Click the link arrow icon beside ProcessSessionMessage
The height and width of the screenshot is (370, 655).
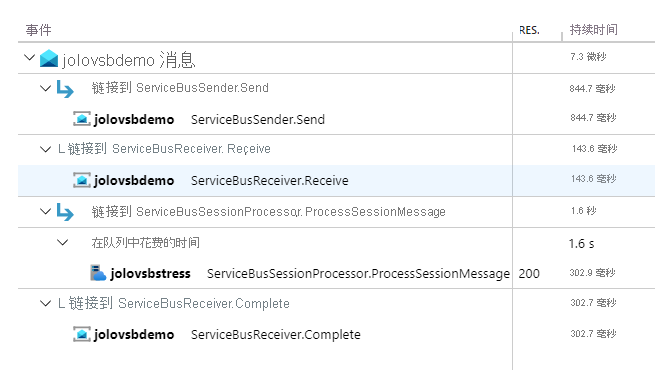point(65,212)
